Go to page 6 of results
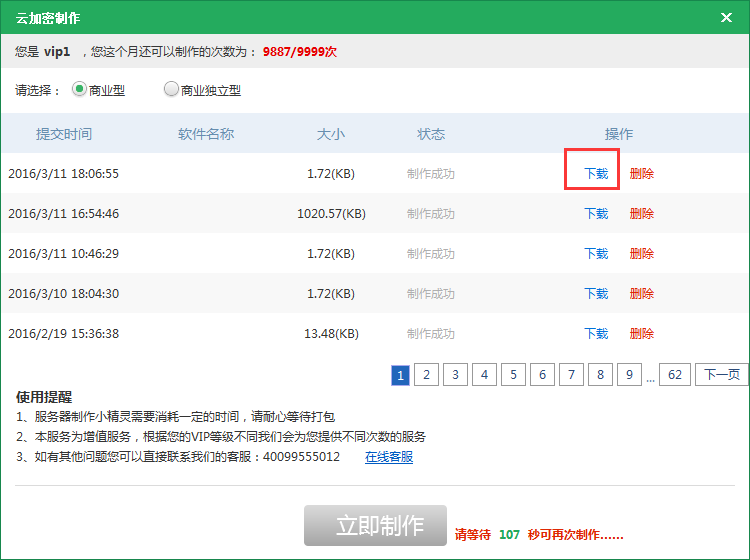The width and height of the screenshot is (750, 560). (542, 374)
